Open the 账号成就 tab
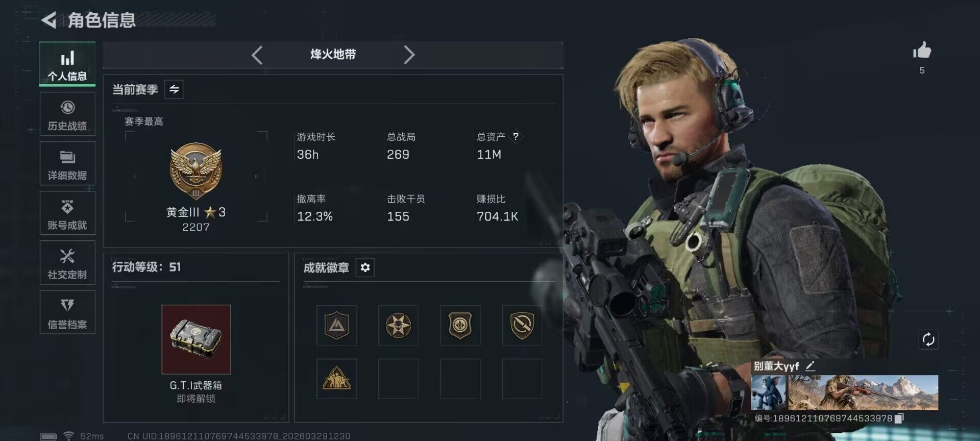This screenshot has height=441, width=980. coord(67,213)
